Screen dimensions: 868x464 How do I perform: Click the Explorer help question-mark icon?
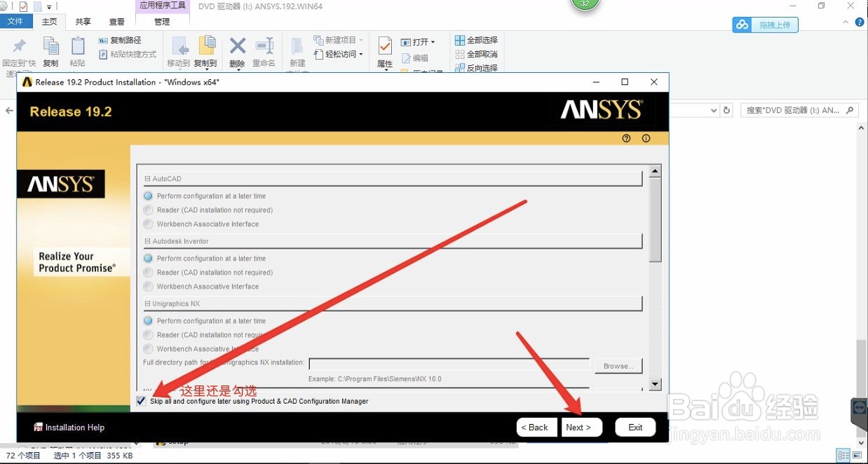[860, 22]
